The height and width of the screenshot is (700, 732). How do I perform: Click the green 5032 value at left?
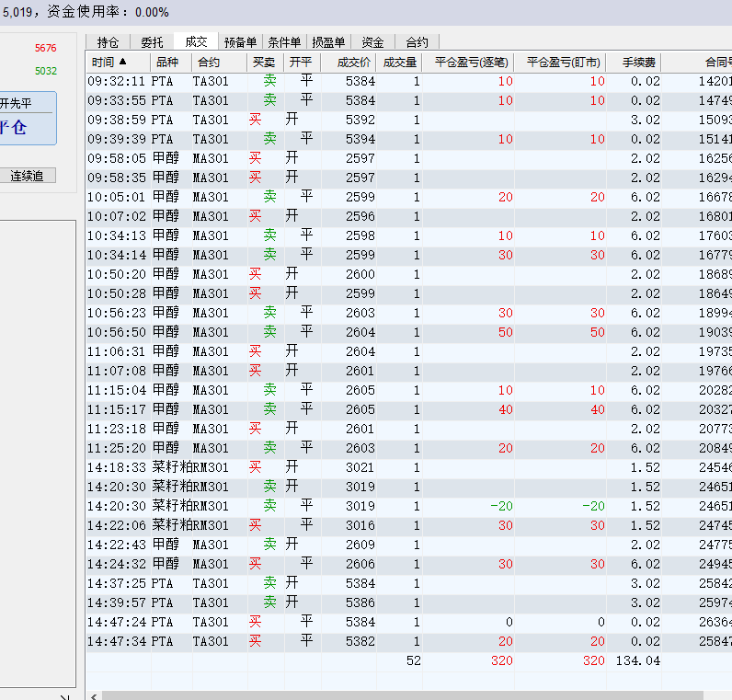(45, 71)
